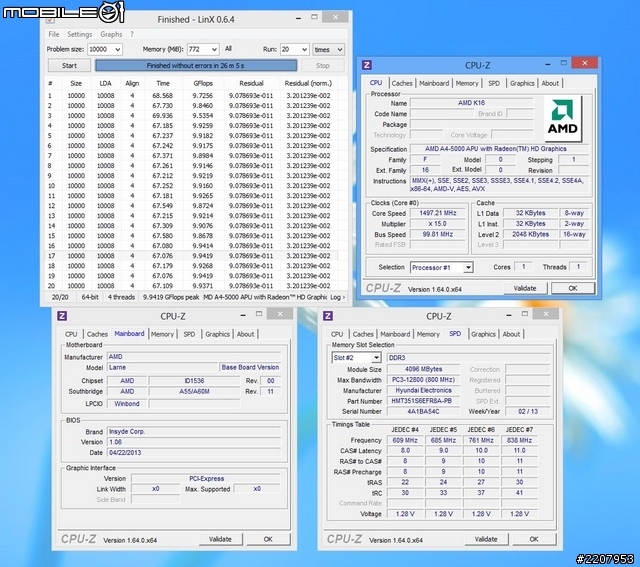
Task: Open the Settings menu in LinX
Action: point(79,34)
